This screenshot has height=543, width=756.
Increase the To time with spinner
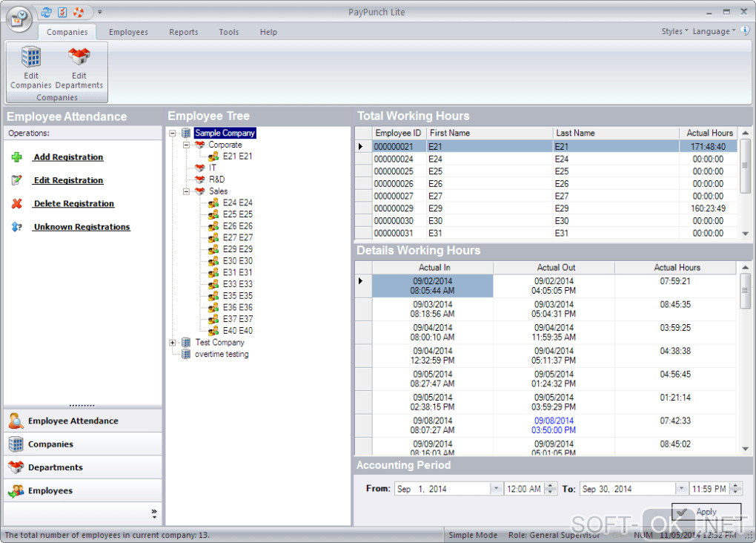735,486
